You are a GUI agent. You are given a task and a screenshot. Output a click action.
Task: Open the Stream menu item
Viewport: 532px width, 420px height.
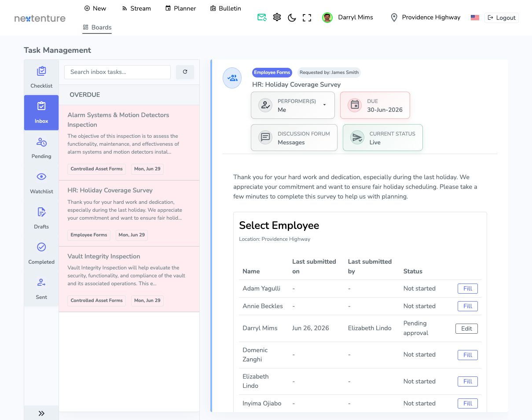pyautogui.click(x=136, y=8)
